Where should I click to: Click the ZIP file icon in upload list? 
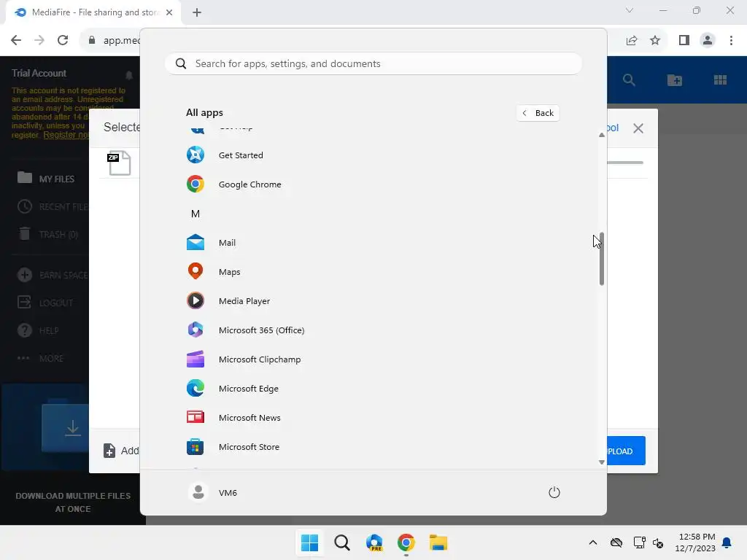119,163
